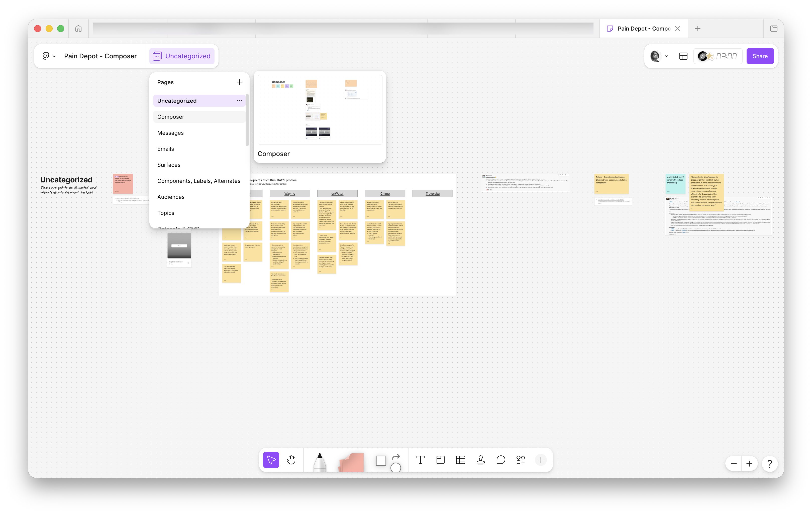Select the onWater column header
This screenshot has width=812, height=515.
[x=337, y=193]
